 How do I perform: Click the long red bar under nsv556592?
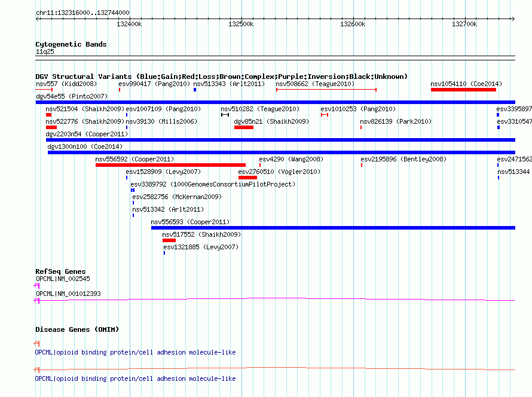click(x=171, y=165)
